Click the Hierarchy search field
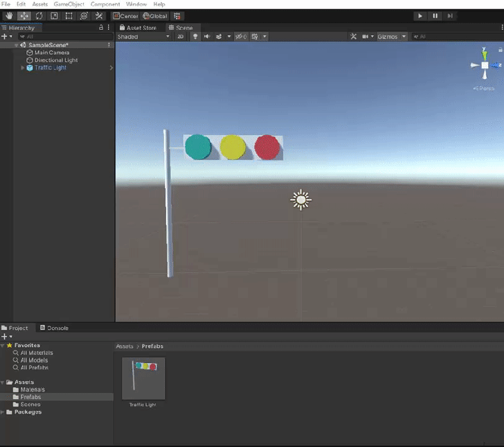The height and width of the screenshot is (447, 504). 66,36
